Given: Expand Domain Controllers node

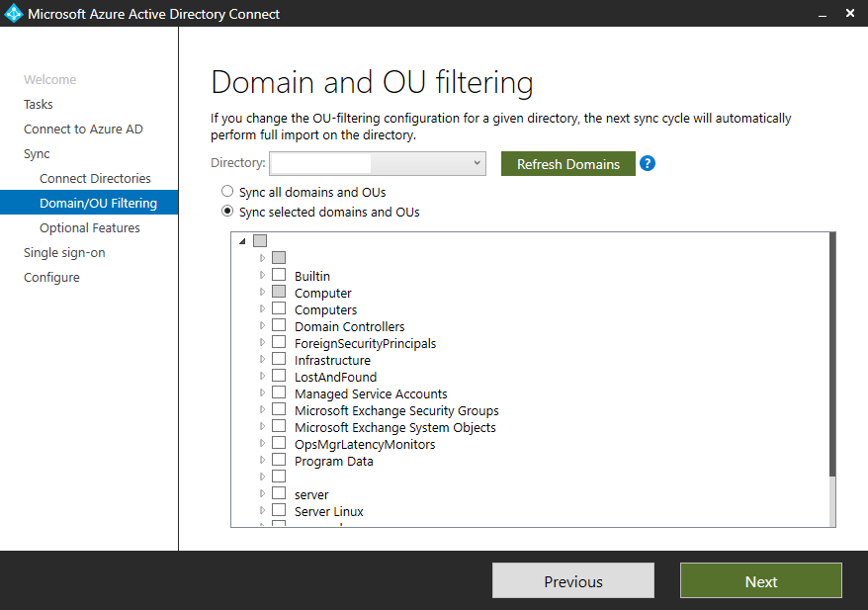Looking at the screenshot, I should pos(262,325).
